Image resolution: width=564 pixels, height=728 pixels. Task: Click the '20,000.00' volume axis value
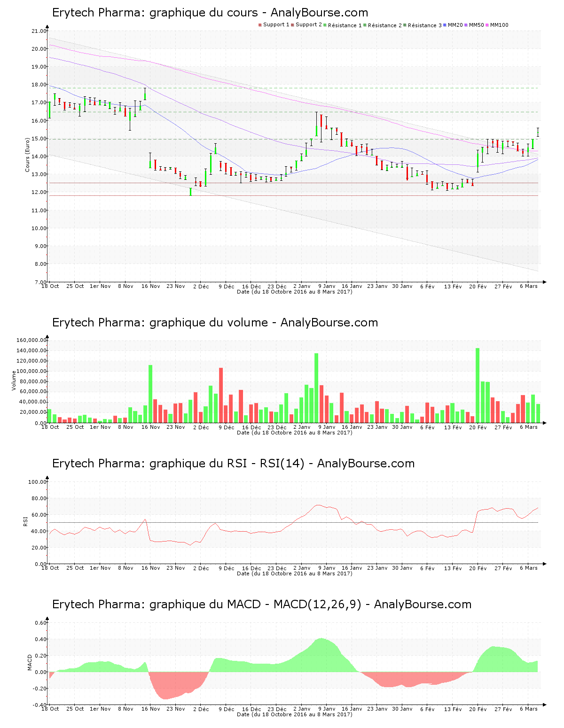tap(33, 412)
